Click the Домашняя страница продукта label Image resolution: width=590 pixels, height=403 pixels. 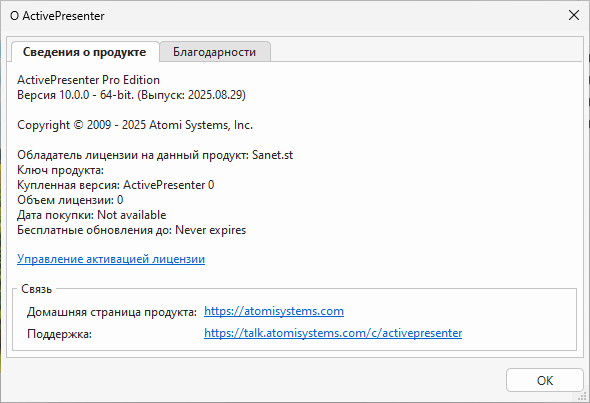[112, 312]
